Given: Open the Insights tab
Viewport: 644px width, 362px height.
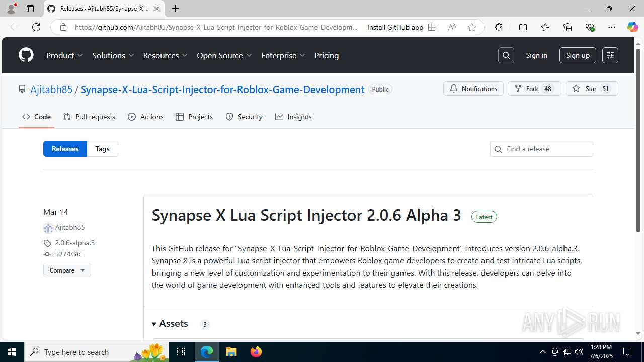Looking at the screenshot, I should [293, 117].
